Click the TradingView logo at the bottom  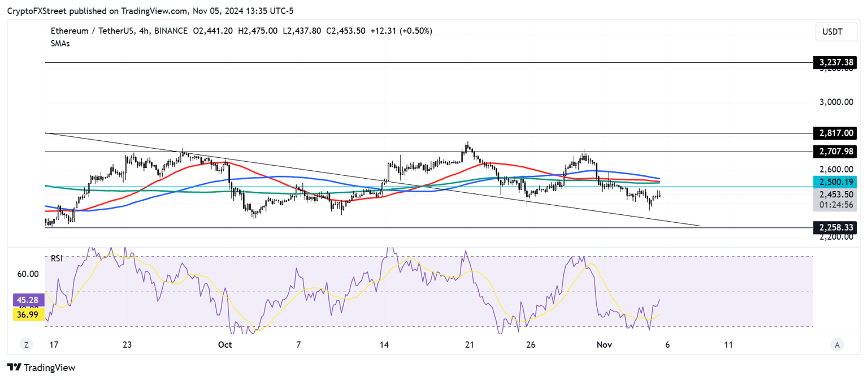[41, 368]
